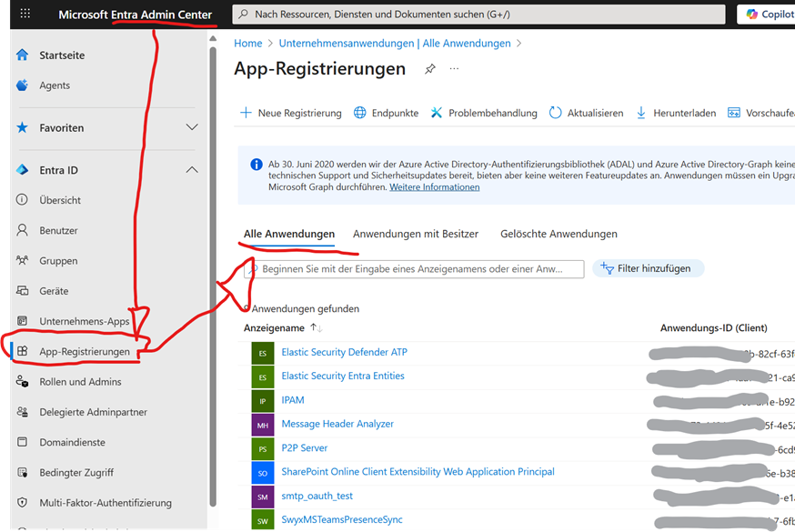The width and height of the screenshot is (795, 532).
Task: Click the PS icon for P2P Server
Action: [263, 449]
